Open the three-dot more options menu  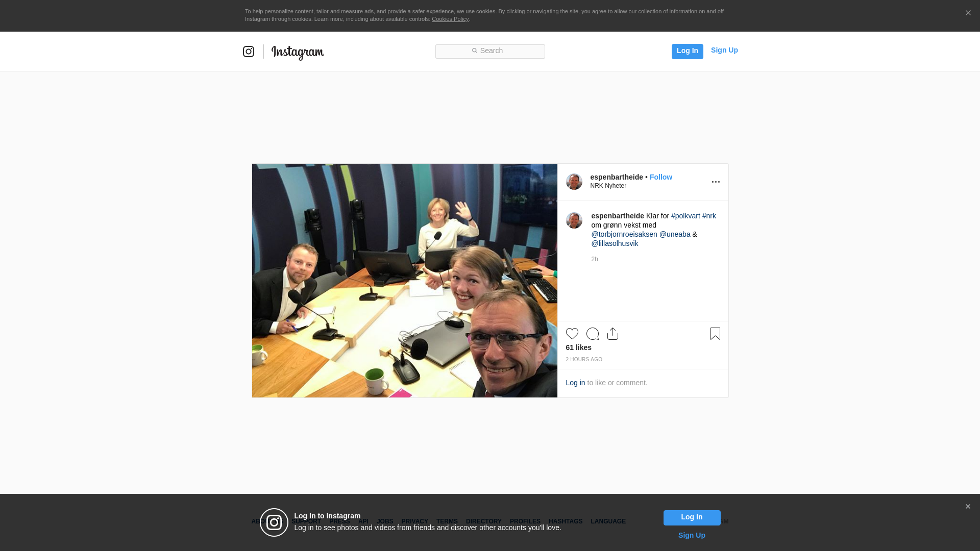coord(716,182)
